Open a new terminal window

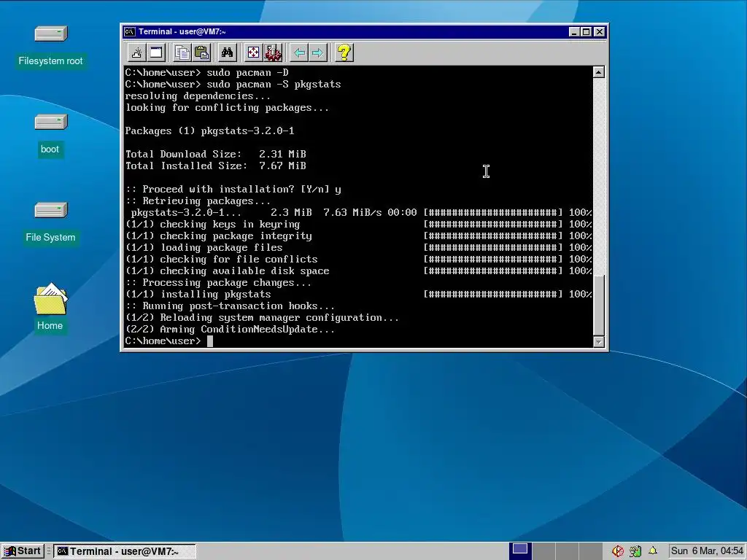(156, 52)
